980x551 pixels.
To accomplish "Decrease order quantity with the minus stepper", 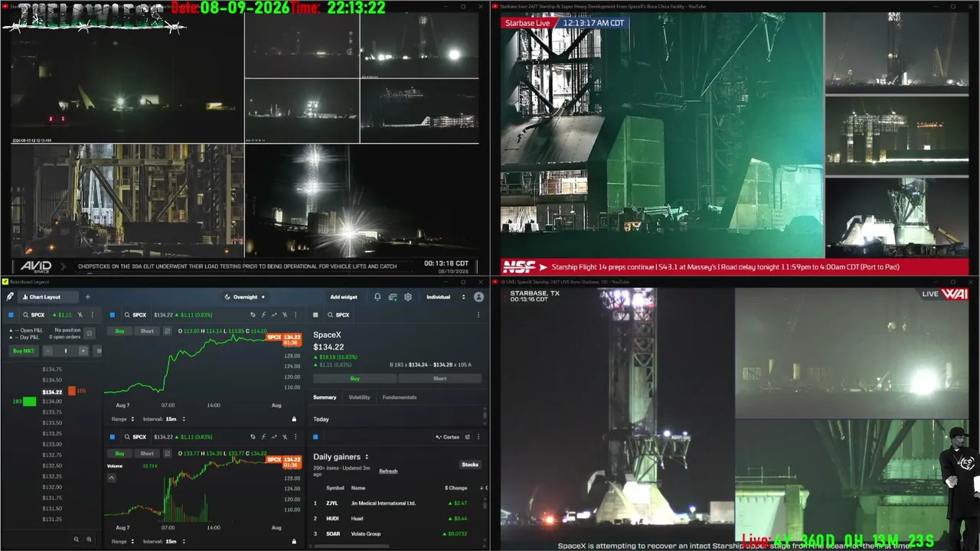I will 47,350.
